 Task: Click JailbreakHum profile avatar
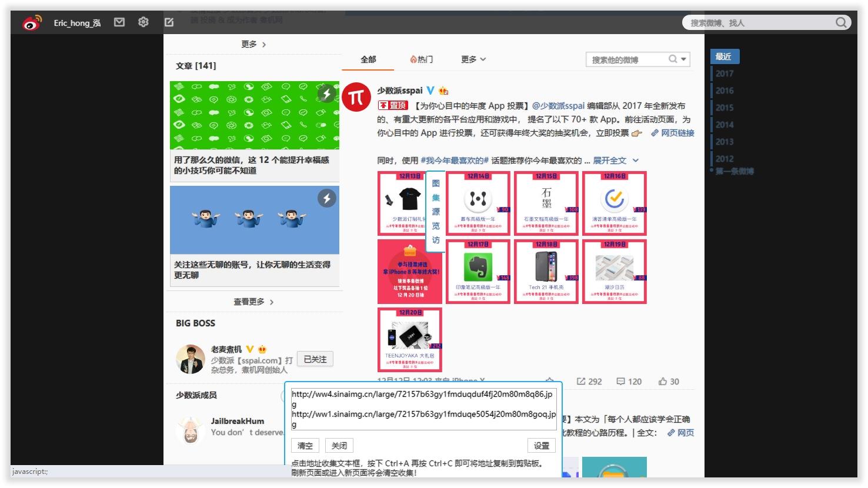[191, 430]
